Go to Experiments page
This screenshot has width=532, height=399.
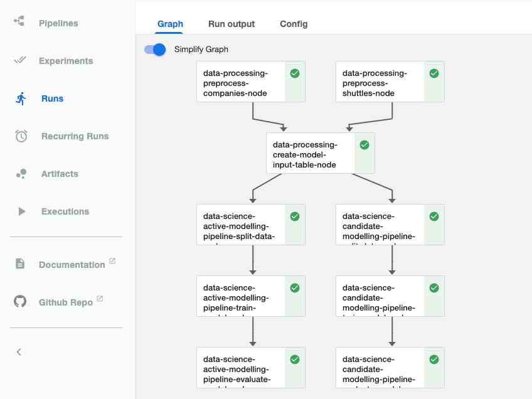(x=66, y=61)
